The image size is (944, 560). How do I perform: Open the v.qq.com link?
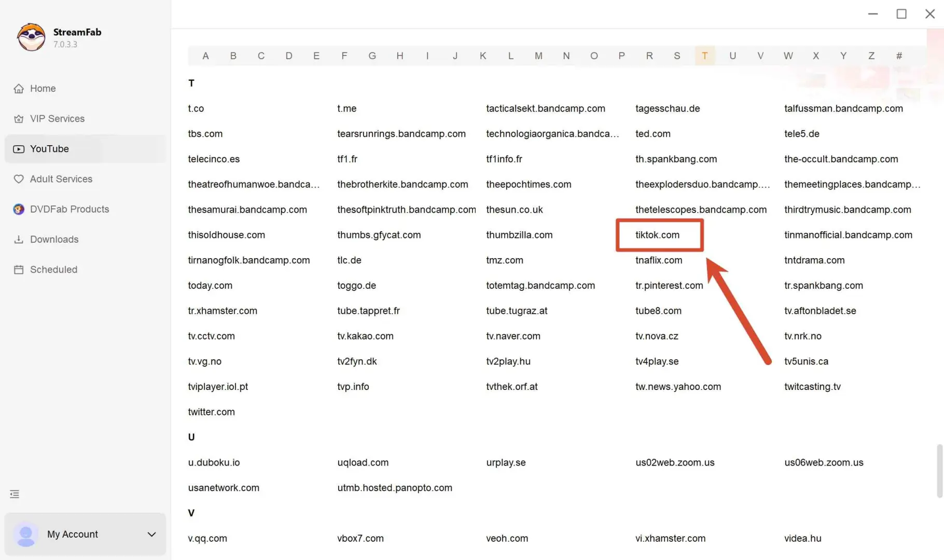coord(207,539)
